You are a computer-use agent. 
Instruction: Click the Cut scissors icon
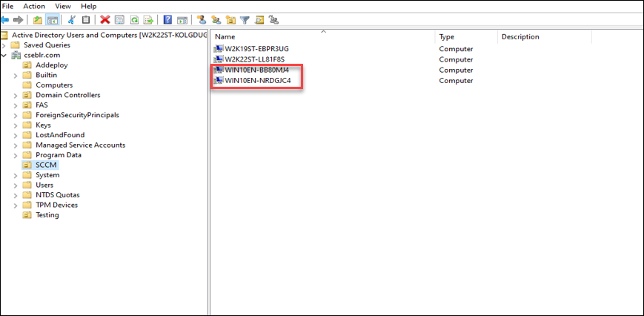72,20
